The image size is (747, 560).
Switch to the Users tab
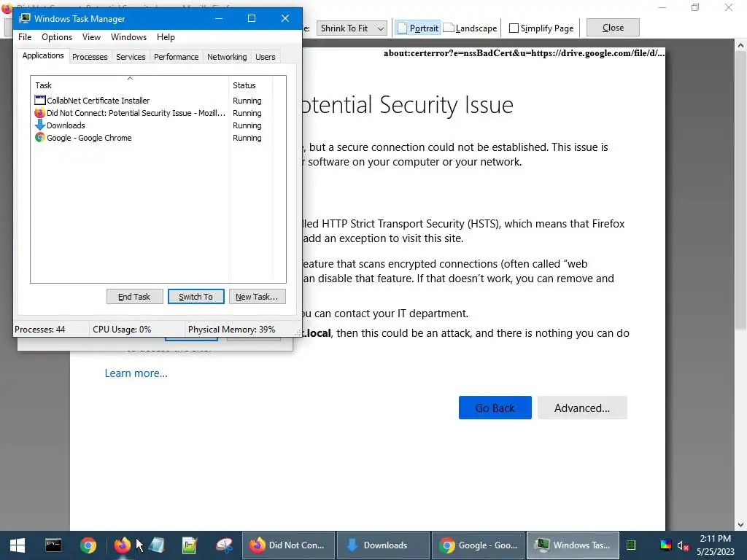(x=265, y=57)
